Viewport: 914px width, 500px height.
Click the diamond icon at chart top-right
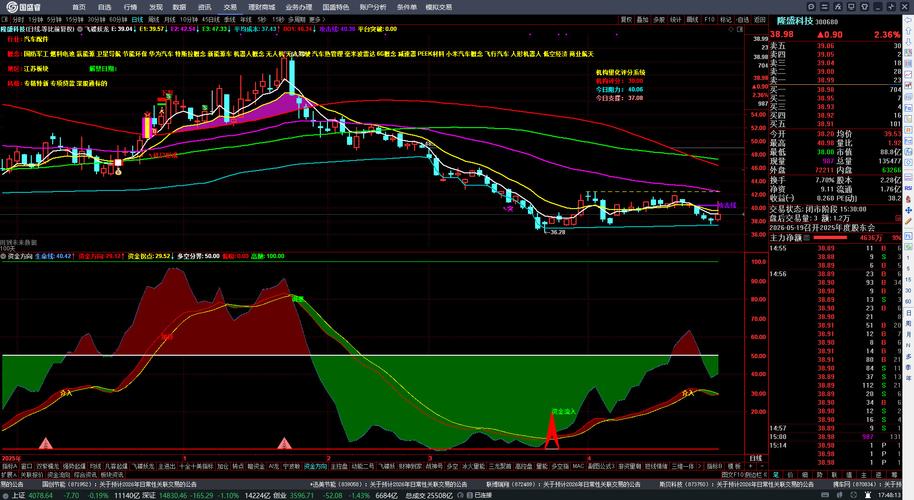(x=733, y=29)
